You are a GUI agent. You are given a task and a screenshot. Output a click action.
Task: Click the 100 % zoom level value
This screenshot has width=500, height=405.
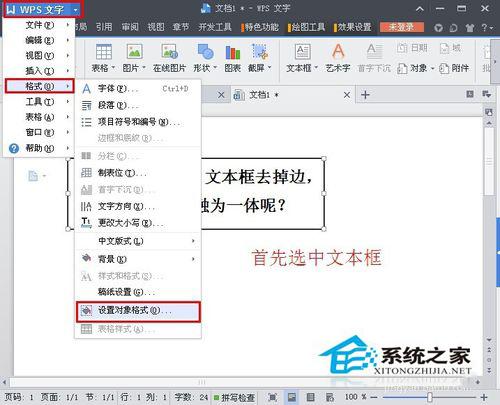coord(356,397)
